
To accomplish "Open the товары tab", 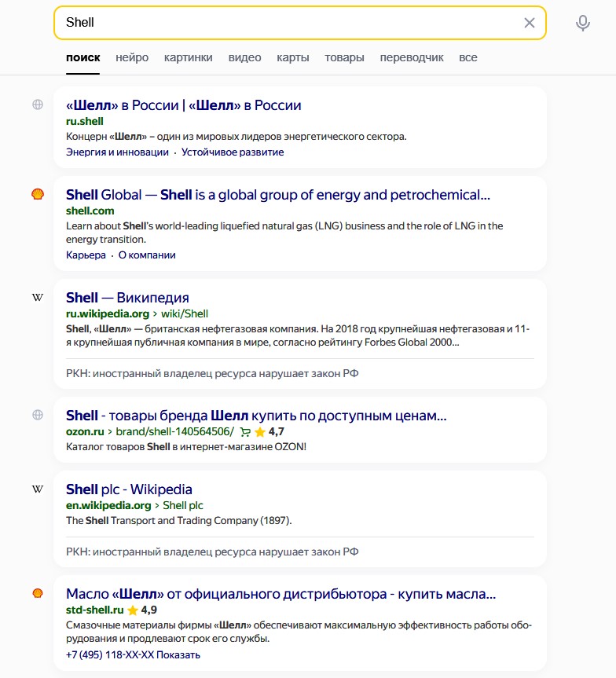I will (344, 57).
